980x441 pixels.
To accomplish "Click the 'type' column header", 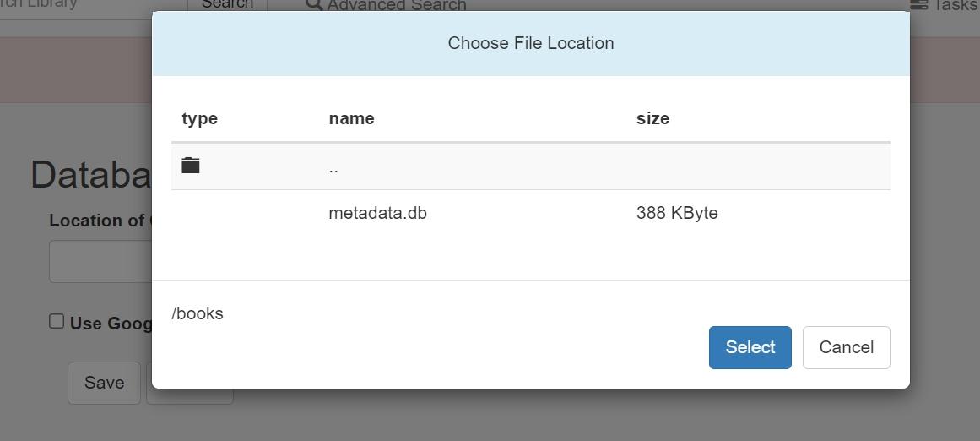I will tap(200, 118).
